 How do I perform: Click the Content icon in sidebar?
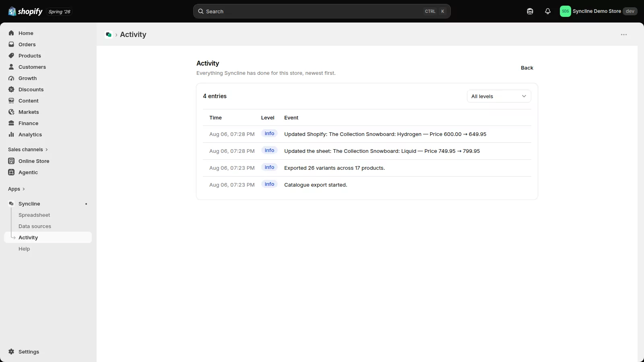point(11,101)
